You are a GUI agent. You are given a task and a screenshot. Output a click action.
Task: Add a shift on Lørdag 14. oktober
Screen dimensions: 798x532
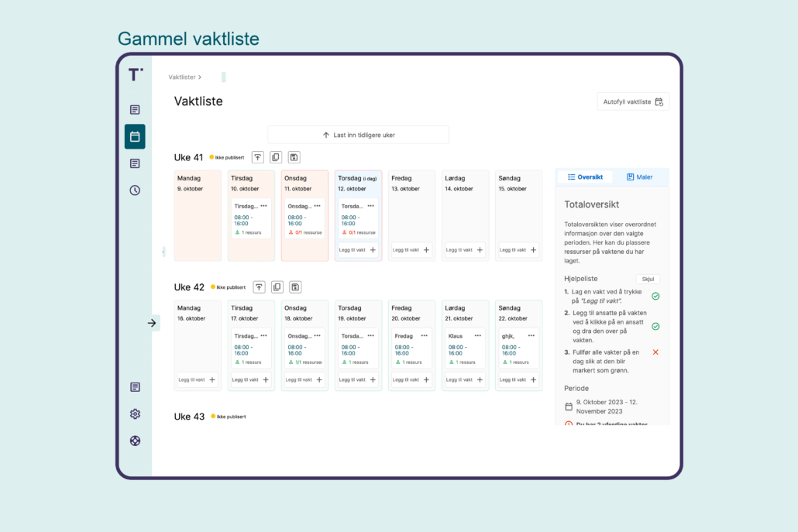coord(465,249)
